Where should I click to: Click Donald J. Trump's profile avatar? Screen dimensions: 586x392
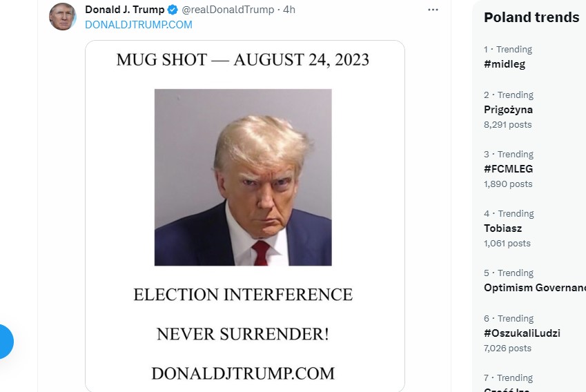coord(62,17)
